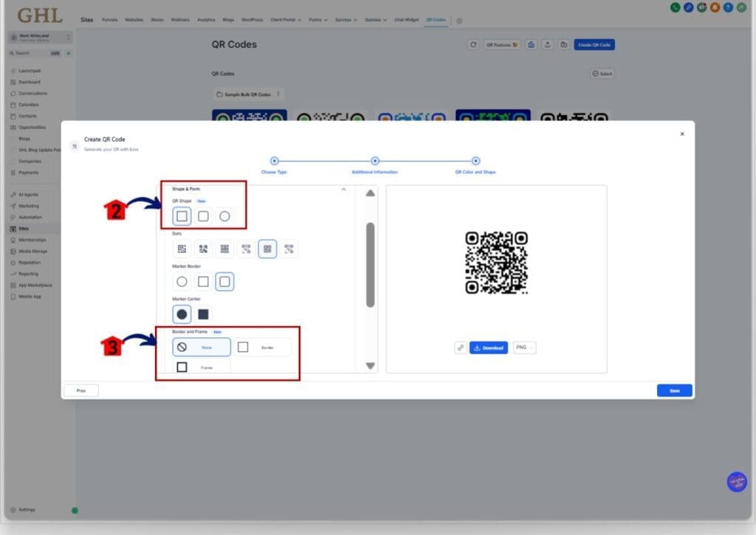Click the blue Download button below the QR preview
Image resolution: width=756 pixels, height=535 pixels.
[489, 348]
